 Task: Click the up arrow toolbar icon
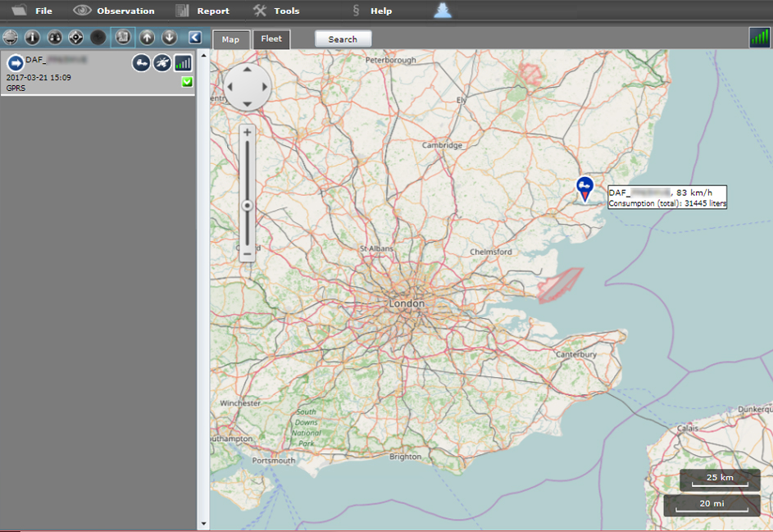tap(147, 38)
